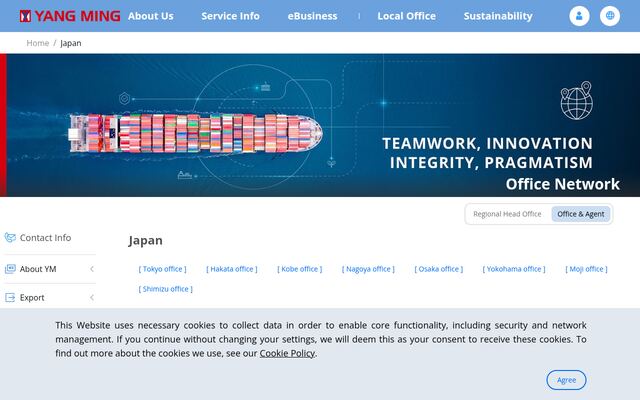Viewport: 640px width, 400px height.
Task: Expand the Export chevron
Action: (x=92, y=298)
